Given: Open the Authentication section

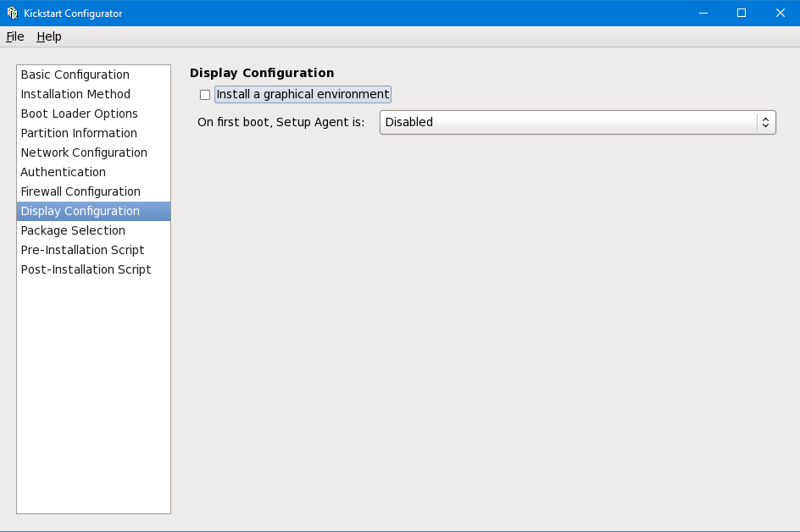Looking at the screenshot, I should (64, 172).
